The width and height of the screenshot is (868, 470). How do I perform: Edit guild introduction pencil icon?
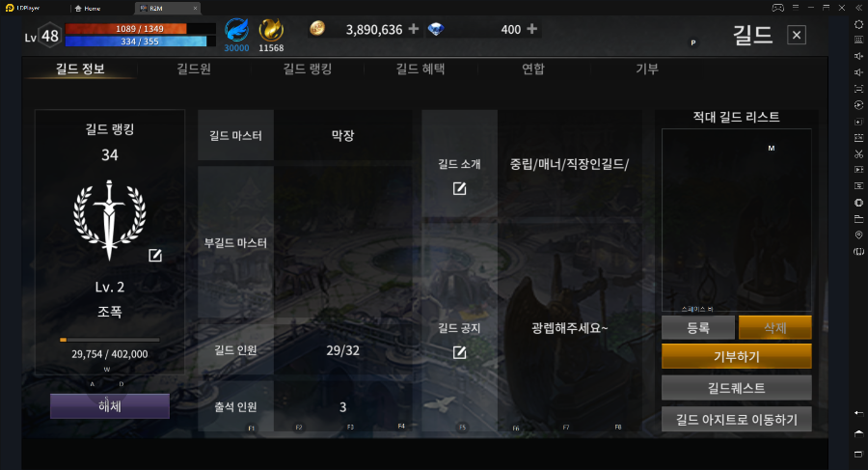pos(459,189)
